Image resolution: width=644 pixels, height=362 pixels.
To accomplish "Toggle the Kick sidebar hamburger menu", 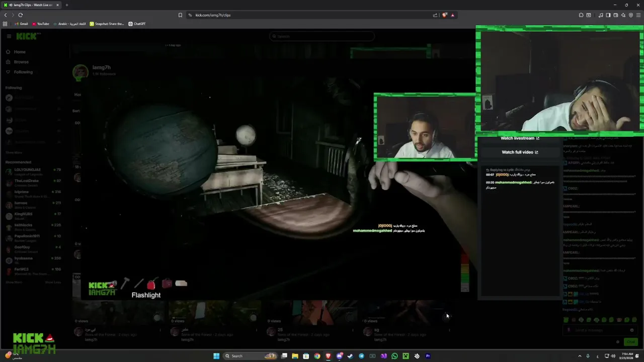I will pyautogui.click(x=9, y=36).
